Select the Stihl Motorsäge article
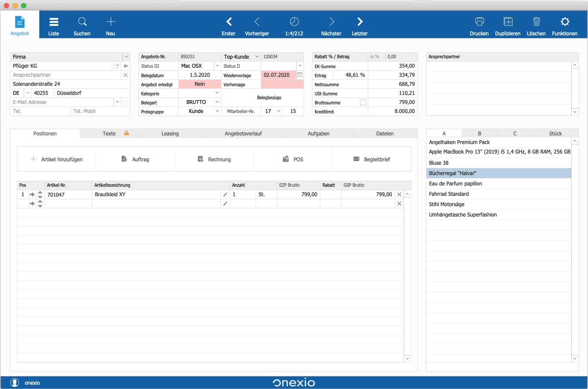The image size is (588, 389). click(499, 204)
